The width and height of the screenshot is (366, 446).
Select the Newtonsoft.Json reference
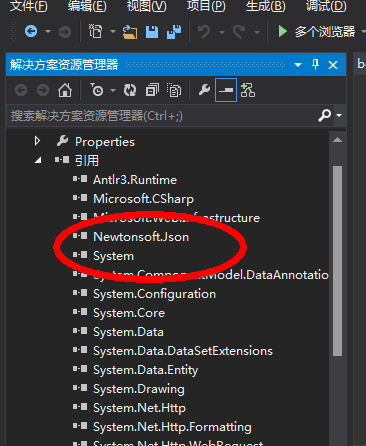[141, 237]
